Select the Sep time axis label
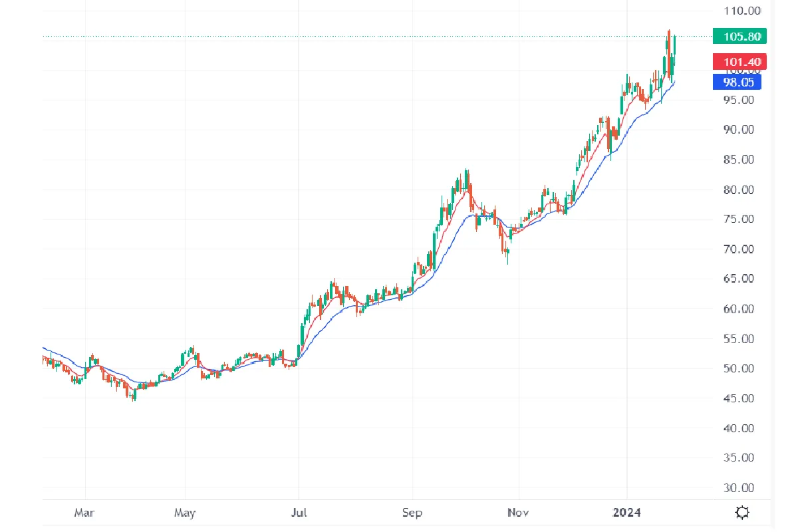The width and height of the screenshot is (798, 532). tap(412, 513)
